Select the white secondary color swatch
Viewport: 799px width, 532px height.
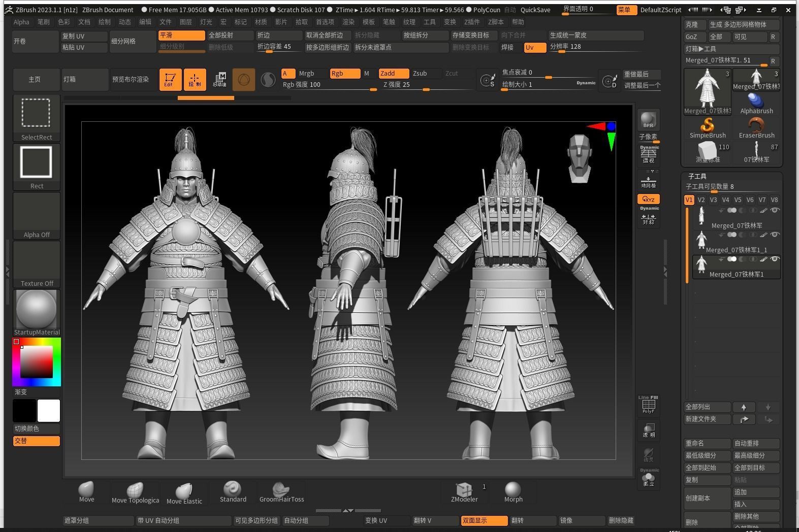(x=49, y=411)
